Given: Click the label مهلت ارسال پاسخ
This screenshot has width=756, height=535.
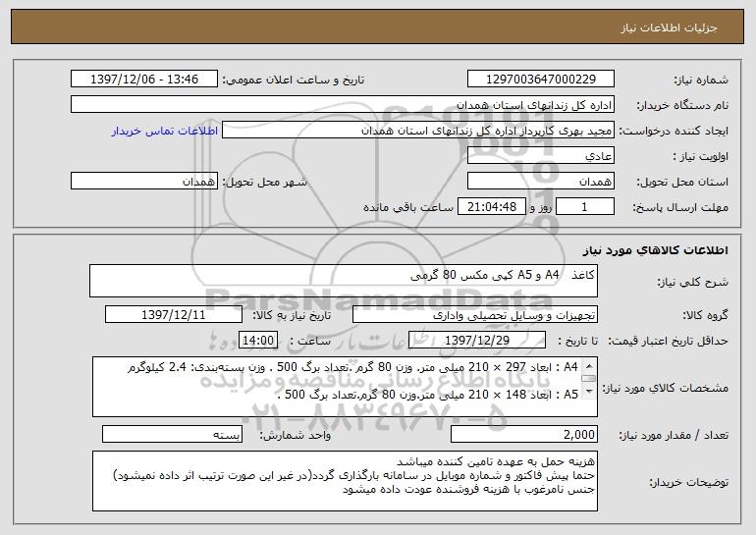Looking at the screenshot, I should tap(680, 208).
